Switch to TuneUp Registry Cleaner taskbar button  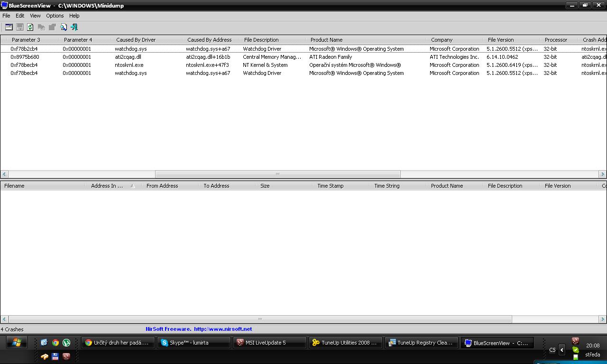[422, 343]
